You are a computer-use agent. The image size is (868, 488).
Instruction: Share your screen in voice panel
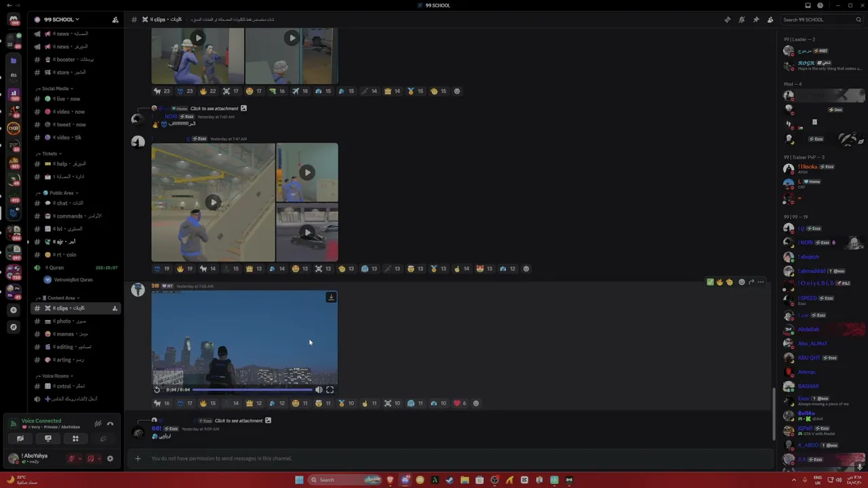47,439
